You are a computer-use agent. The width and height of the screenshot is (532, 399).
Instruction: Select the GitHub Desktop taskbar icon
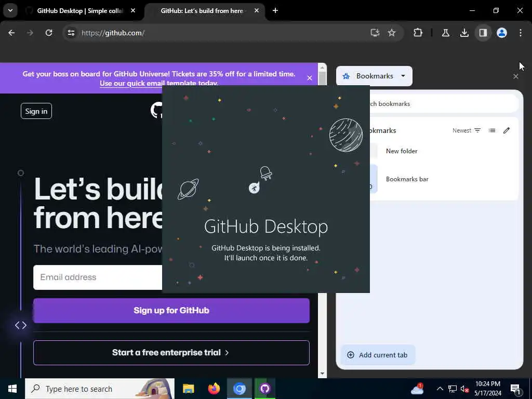[265, 389]
